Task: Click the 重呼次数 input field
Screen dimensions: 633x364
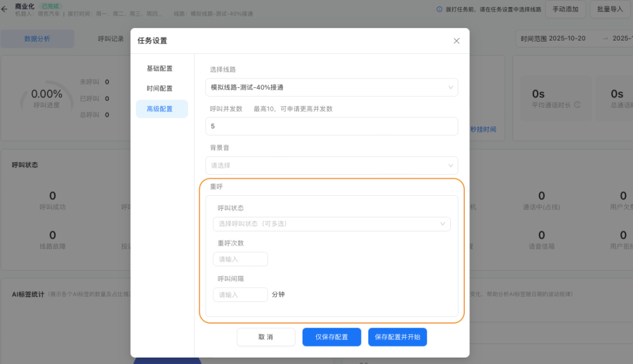Action: tap(240, 258)
